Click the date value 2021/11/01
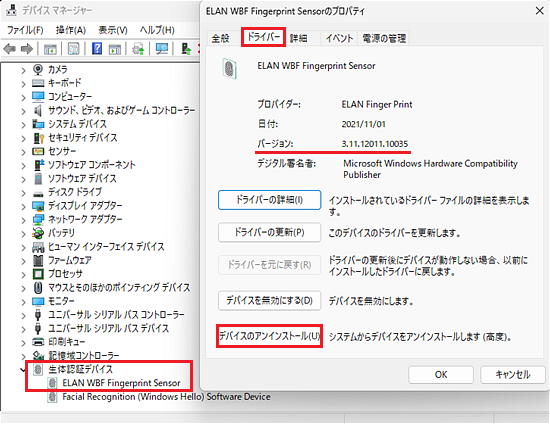Viewport: 550px width, 424px height. (x=363, y=124)
